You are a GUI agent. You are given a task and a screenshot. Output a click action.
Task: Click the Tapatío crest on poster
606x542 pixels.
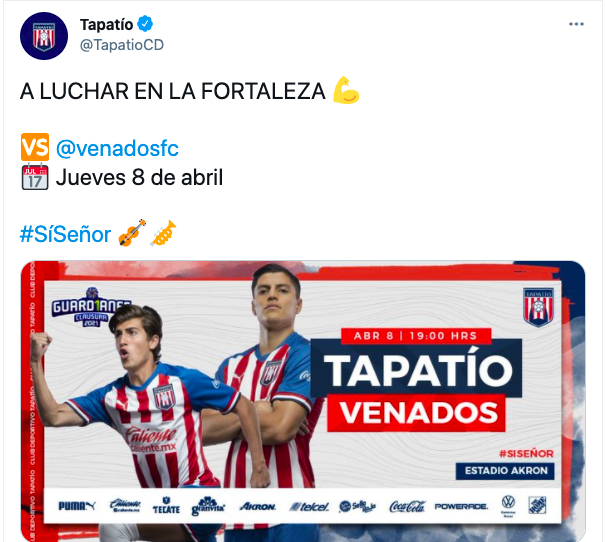[x=539, y=307]
